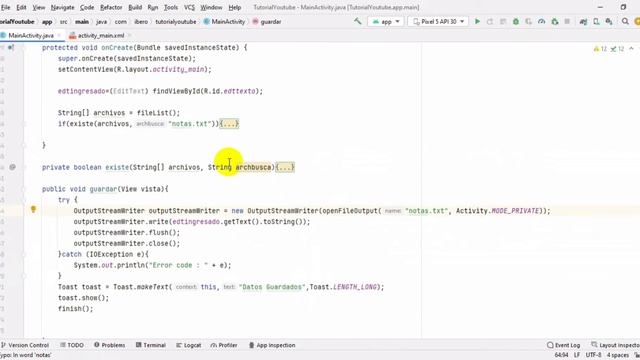The height and width of the screenshot is (360, 640).
Task: Open the Help menu
Action: pyautogui.click(x=234, y=7)
